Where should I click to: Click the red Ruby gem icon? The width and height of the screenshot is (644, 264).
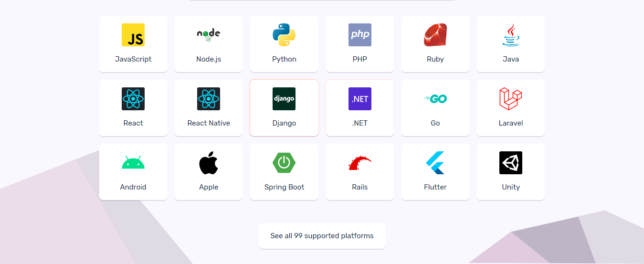tap(435, 35)
